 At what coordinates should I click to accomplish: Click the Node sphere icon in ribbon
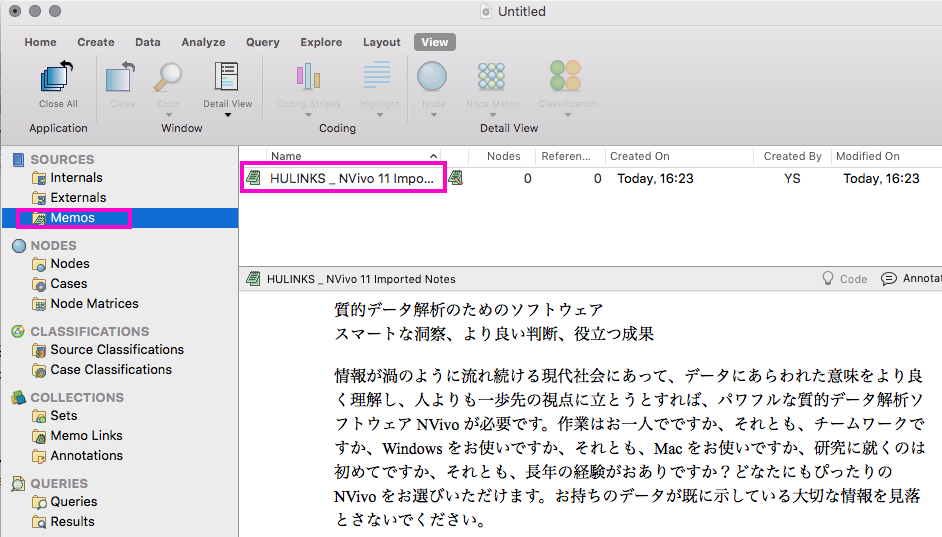click(432, 77)
